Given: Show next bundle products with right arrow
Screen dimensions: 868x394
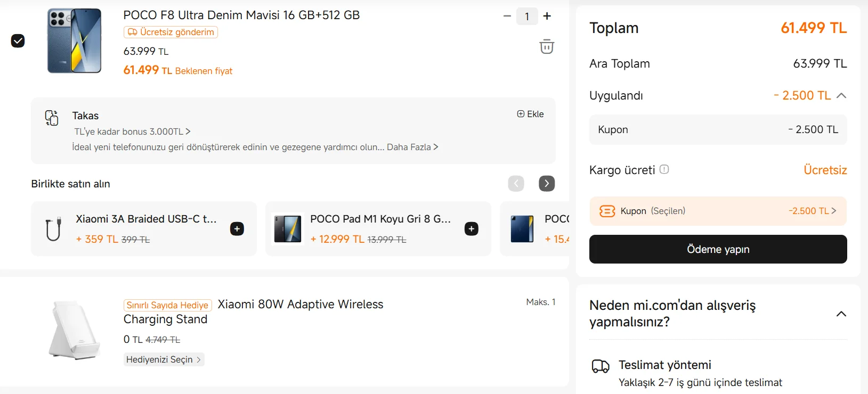Looking at the screenshot, I should coord(547,183).
